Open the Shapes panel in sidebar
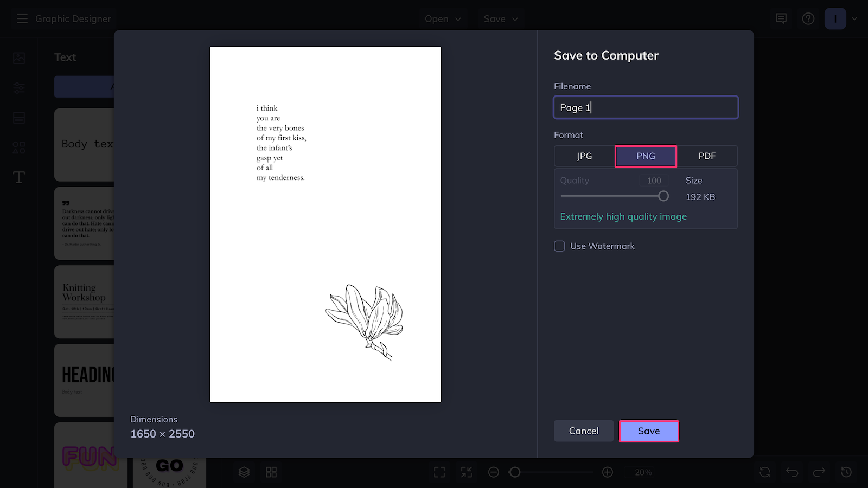Image resolution: width=868 pixels, height=488 pixels. pos(18,147)
